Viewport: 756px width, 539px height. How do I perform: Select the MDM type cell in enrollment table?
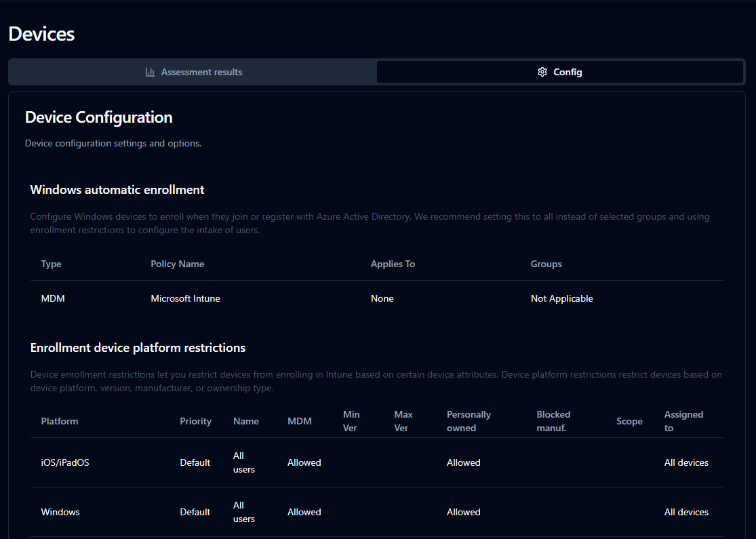[53, 298]
